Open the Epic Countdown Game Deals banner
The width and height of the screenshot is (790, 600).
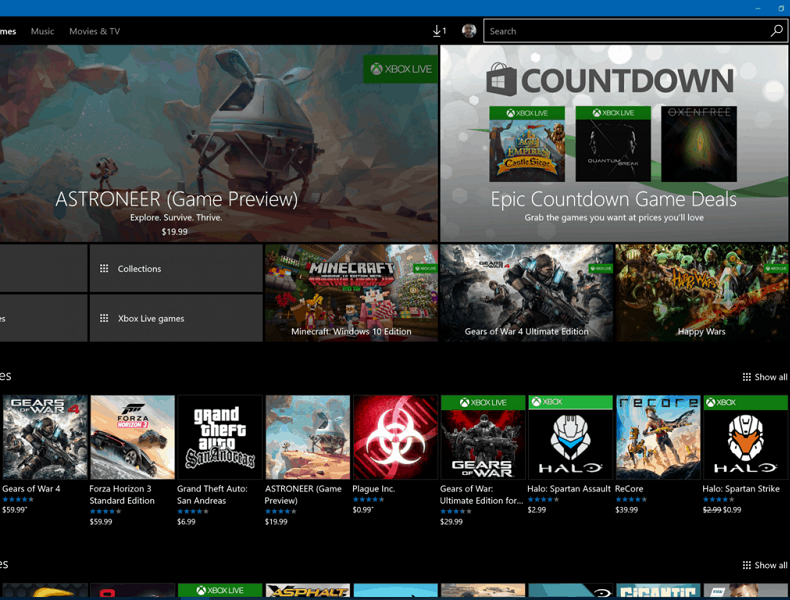click(614, 143)
